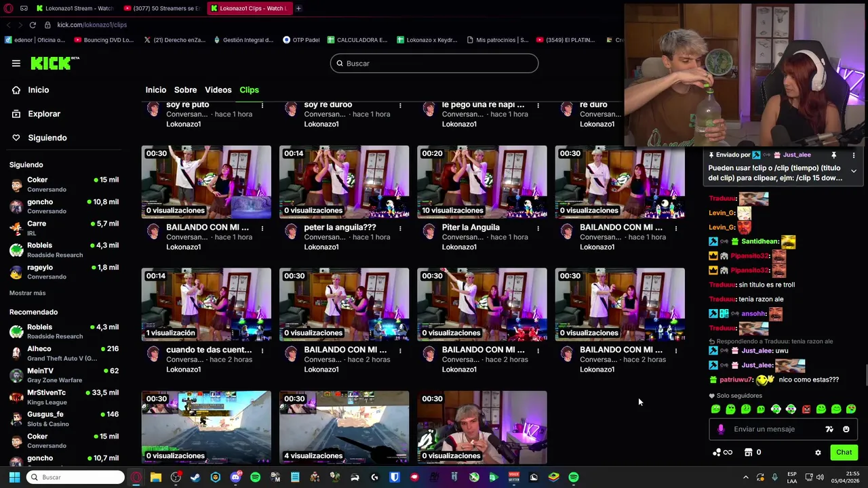Open rageylo channel in sidebar
Screen dimensions: 868x488
[64, 271]
